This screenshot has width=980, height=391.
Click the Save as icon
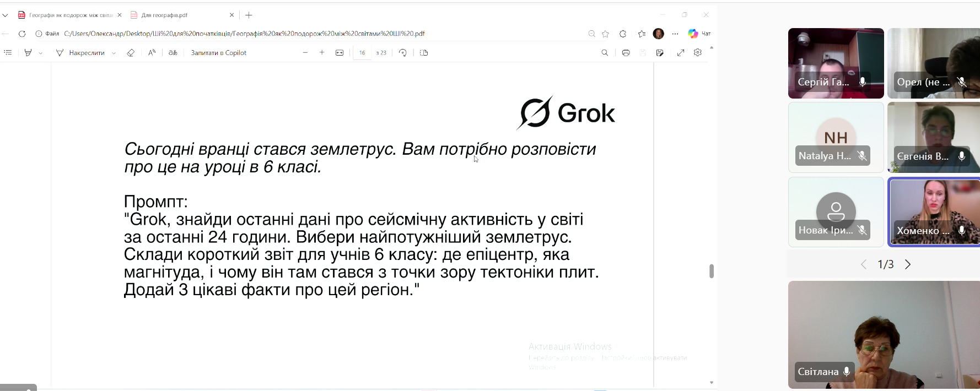660,53
